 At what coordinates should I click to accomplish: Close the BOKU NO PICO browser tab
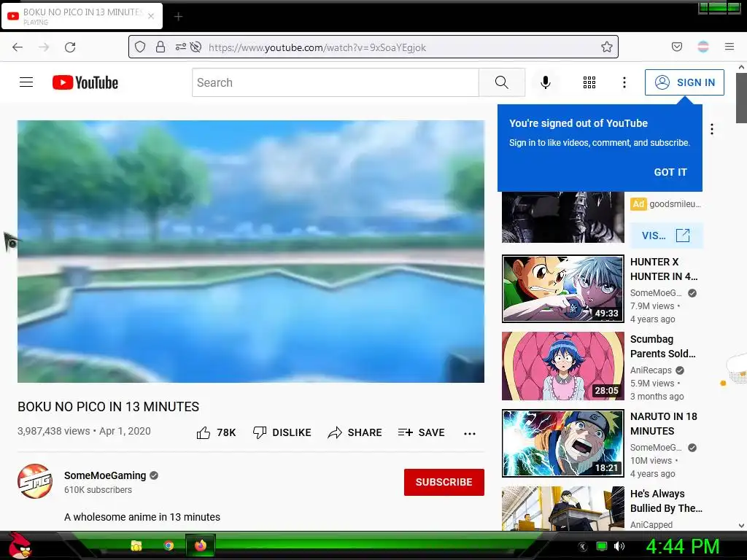[151, 16]
